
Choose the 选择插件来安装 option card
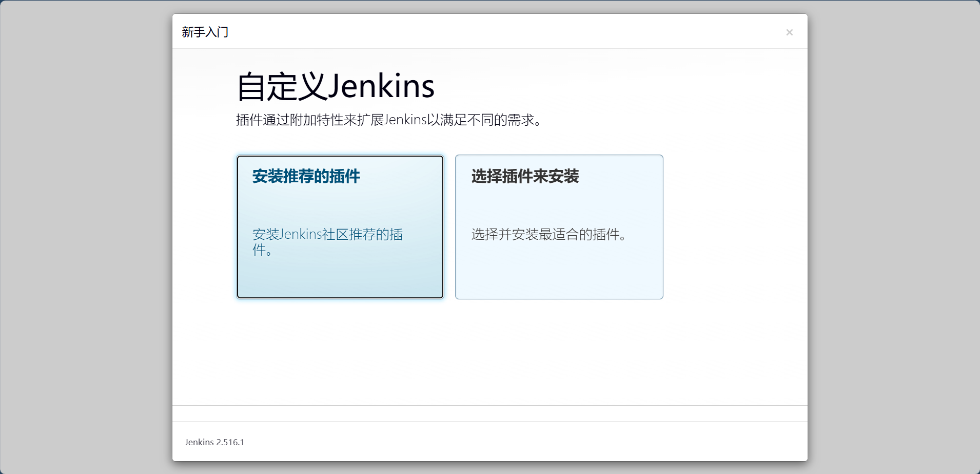coord(559,227)
